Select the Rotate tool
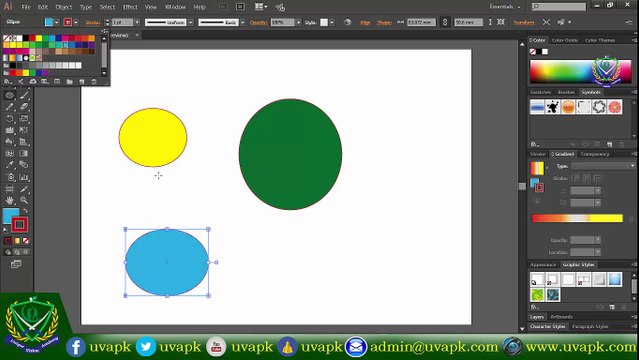 pyautogui.click(x=10, y=119)
